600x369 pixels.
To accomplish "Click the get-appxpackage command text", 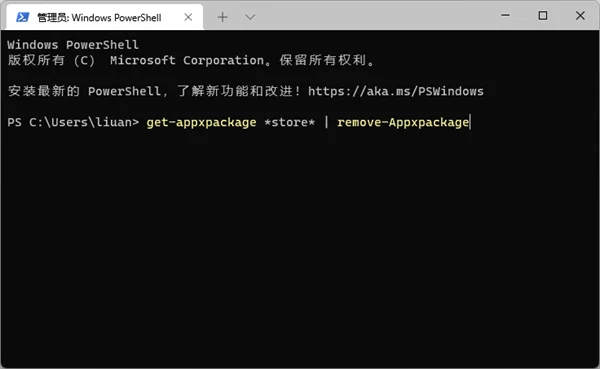I will pyautogui.click(x=201, y=122).
